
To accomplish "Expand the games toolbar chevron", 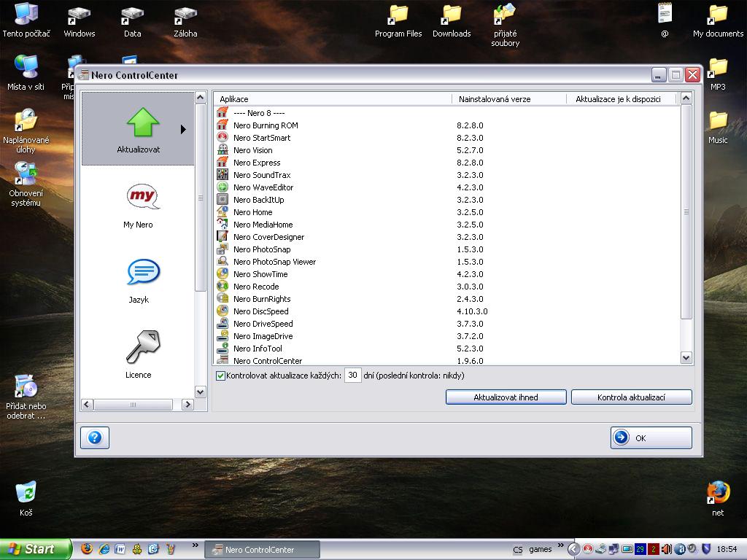I will coord(560,545).
